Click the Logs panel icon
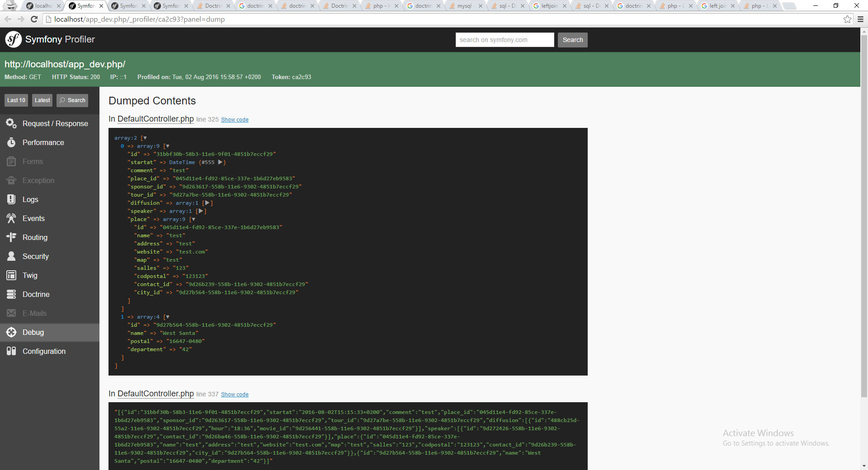The height and width of the screenshot is (470, 868). tap(11, 199)
